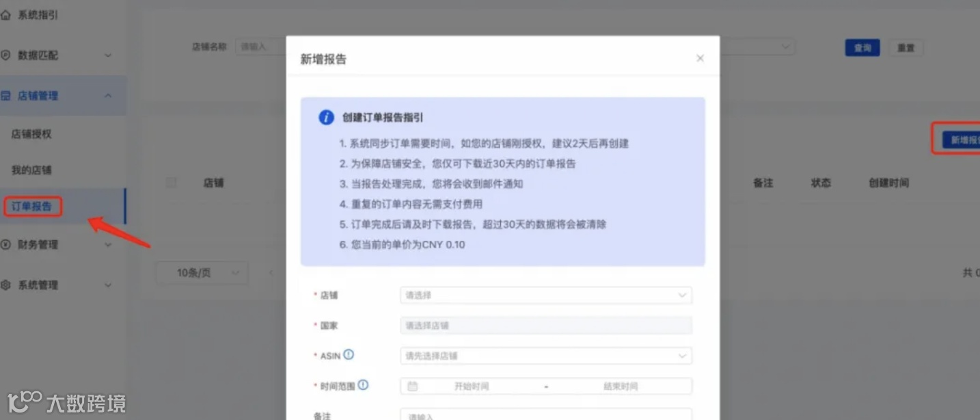Open the 10条/页 page size dropdown
The image size is (980, 420).
tap(202, 272)
